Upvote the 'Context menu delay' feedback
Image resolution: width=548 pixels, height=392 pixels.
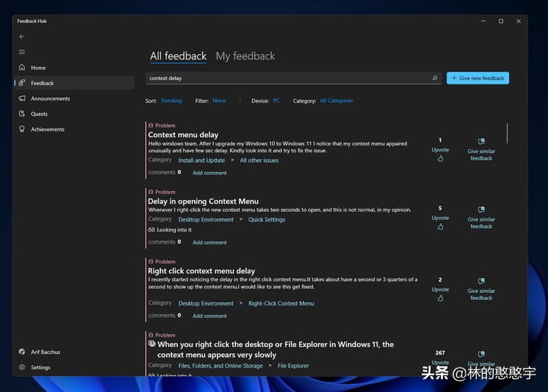[440, 154]
